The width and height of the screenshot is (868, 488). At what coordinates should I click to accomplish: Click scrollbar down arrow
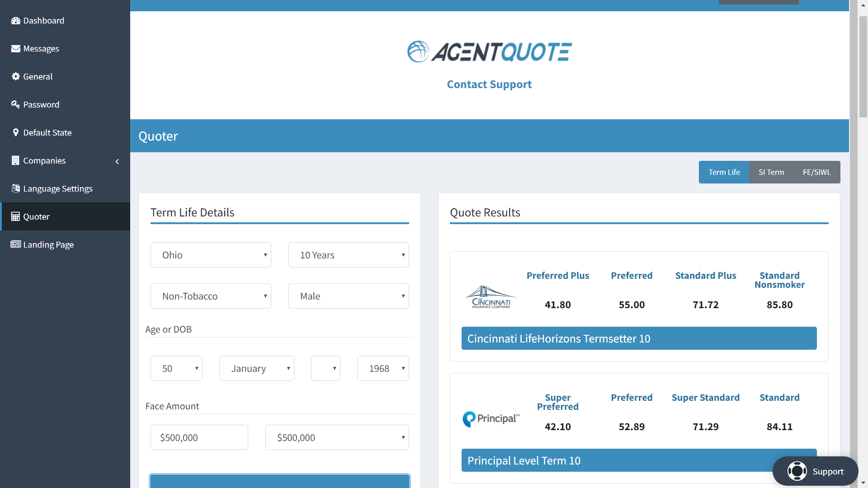pyautogui.click(x=863, y=483)
